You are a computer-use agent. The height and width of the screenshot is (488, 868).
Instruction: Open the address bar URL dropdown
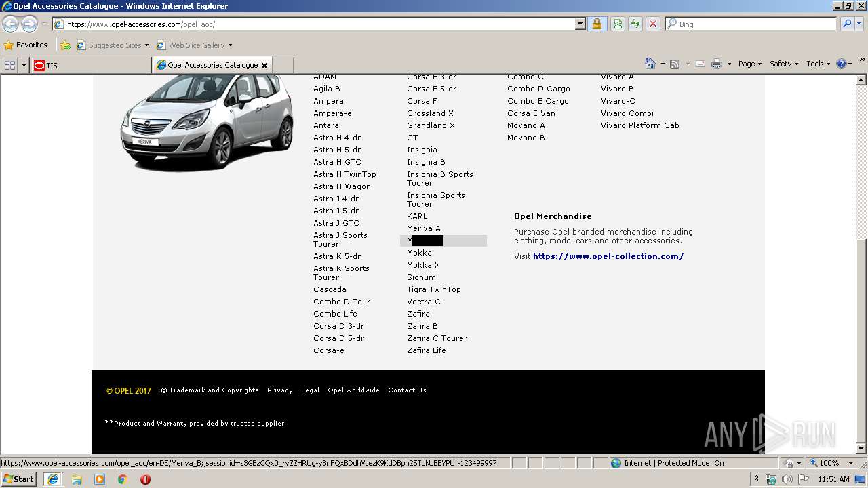pos(580,24)
